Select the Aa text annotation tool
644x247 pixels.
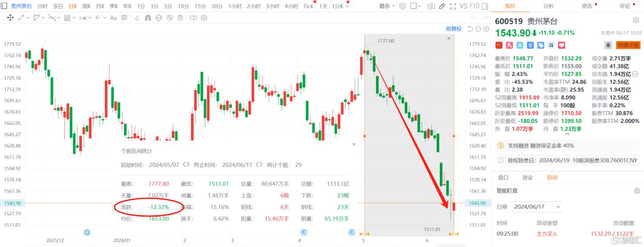114,18
